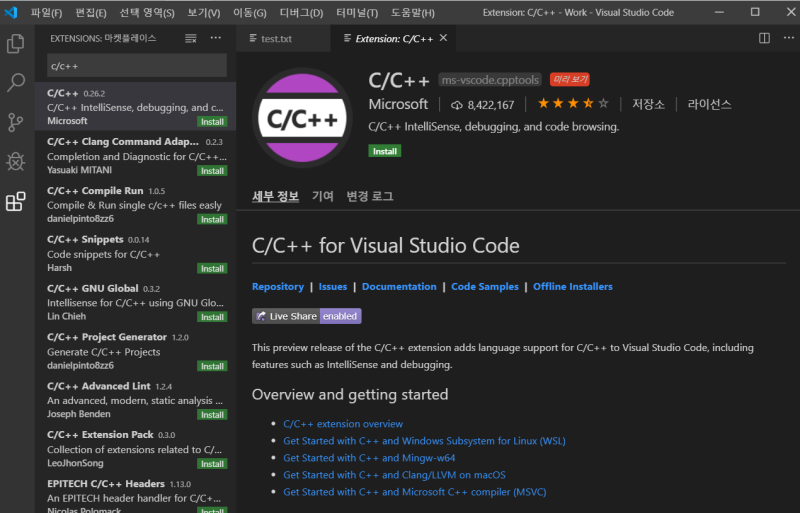Open the Documentation link
The image size is (800, 513).
(399, 286)
